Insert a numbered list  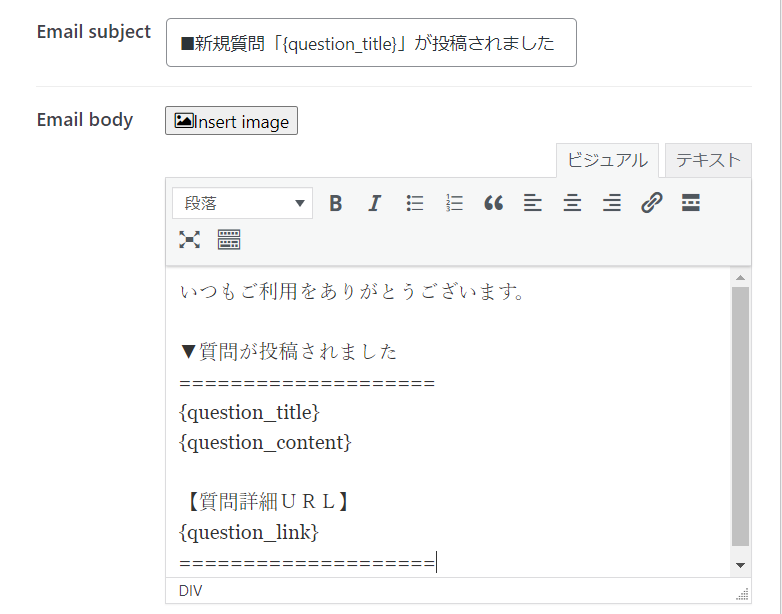[454, 203]
